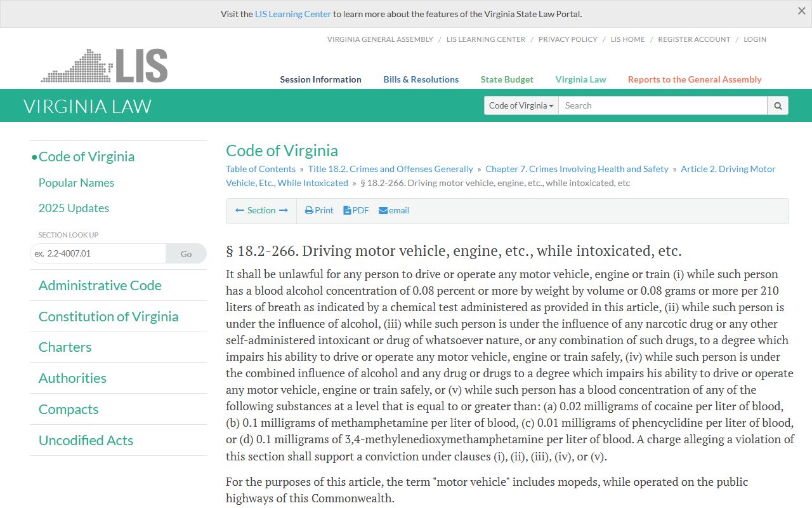Open LIS Learning Center top nav link

click(x=486, y=39)
